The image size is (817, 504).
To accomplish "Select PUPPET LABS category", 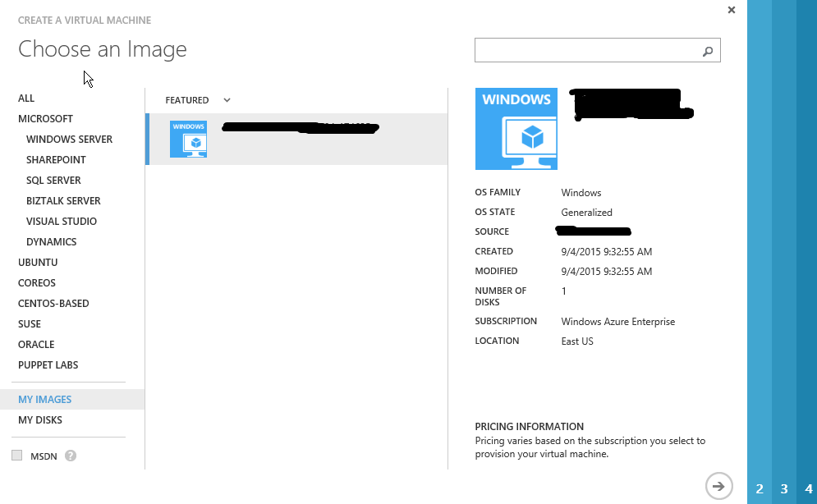I will click(x=48, y=365).
